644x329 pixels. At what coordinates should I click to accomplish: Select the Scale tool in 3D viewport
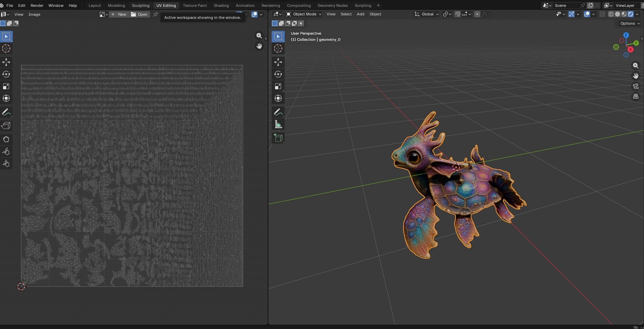[x=278, y=86]
